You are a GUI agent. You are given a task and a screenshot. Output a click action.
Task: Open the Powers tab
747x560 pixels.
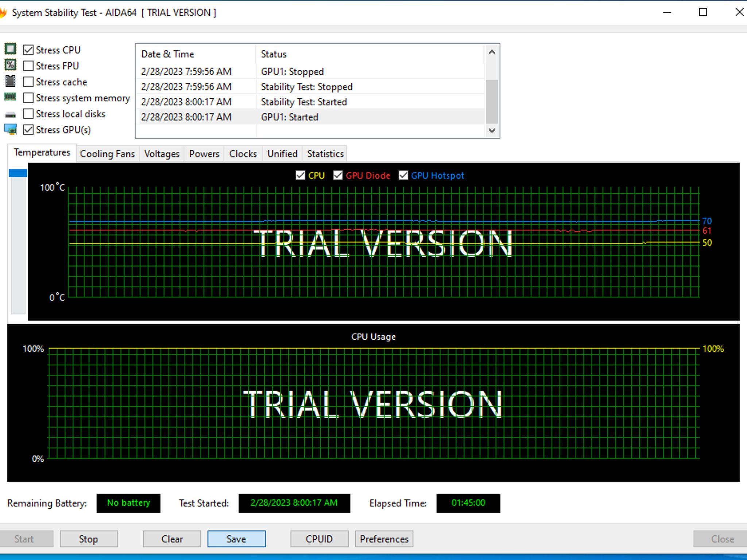click(x=204, y=154)
